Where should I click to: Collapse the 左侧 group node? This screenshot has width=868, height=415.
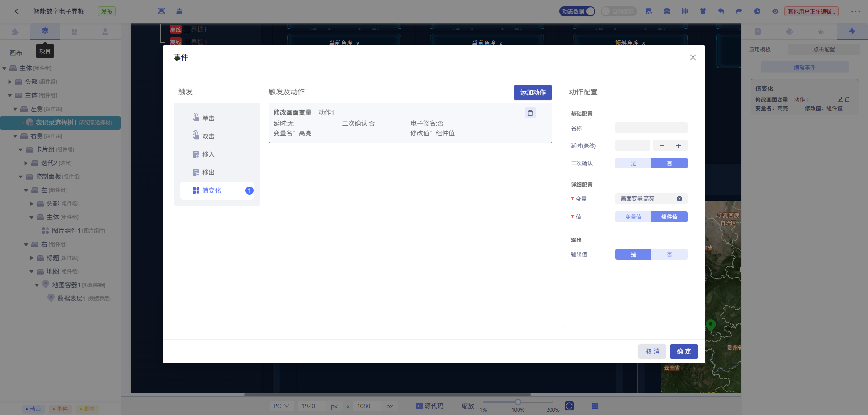pyautogui.click(x=15, y=109)
